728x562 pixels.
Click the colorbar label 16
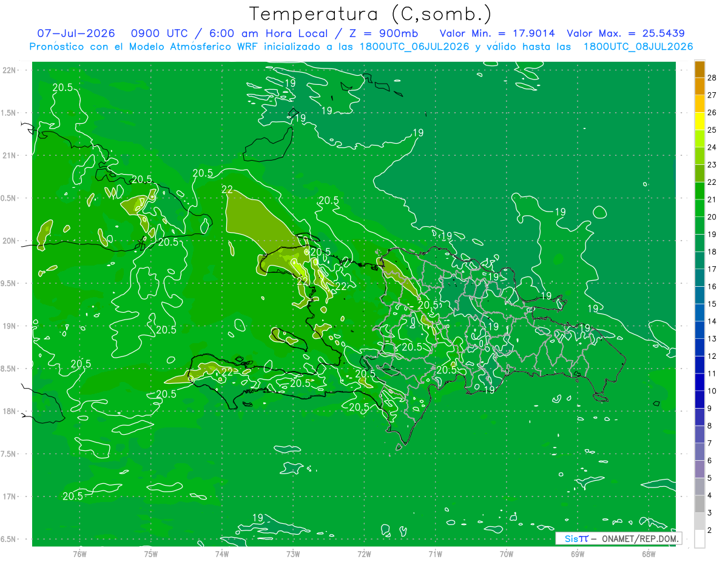point(713,287)
